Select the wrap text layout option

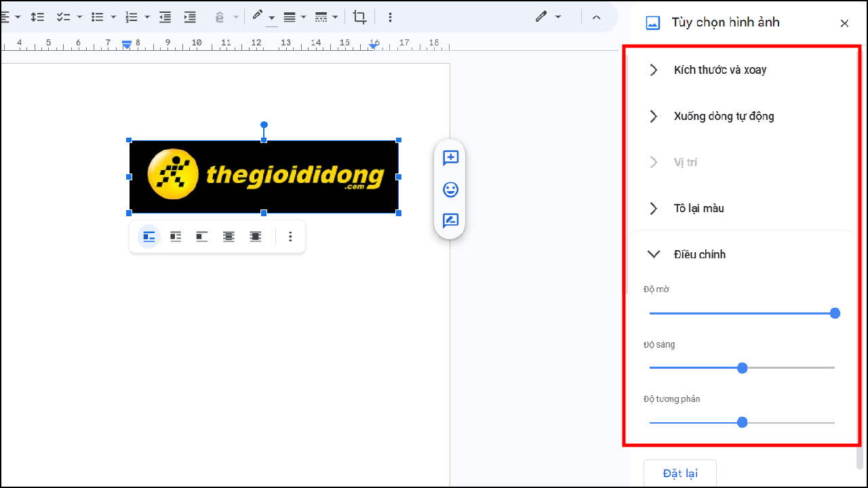(x=175, y=237)
